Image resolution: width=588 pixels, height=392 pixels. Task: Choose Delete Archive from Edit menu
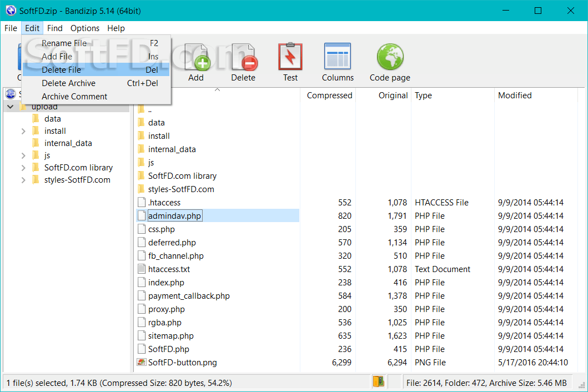coord(96,83)
